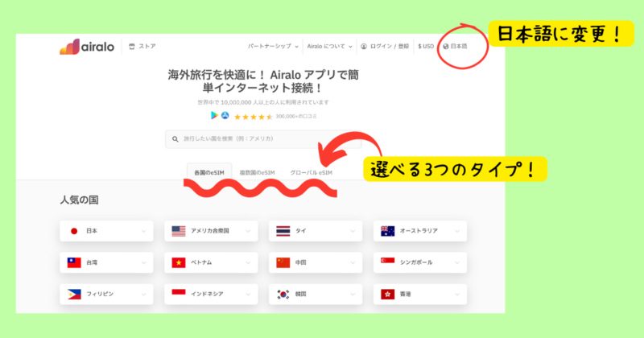Expand the アメリカ合衆国 country card chevron
Image resolution: width=644 pixels, height=338 pixels.
tap(248, 231)
